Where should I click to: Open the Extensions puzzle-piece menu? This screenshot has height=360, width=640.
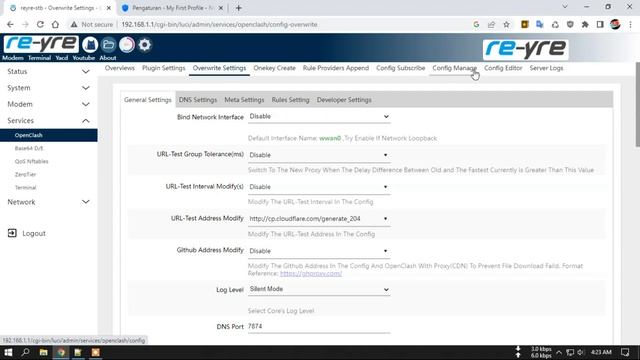pyautogui.click(x=585, y=24)
